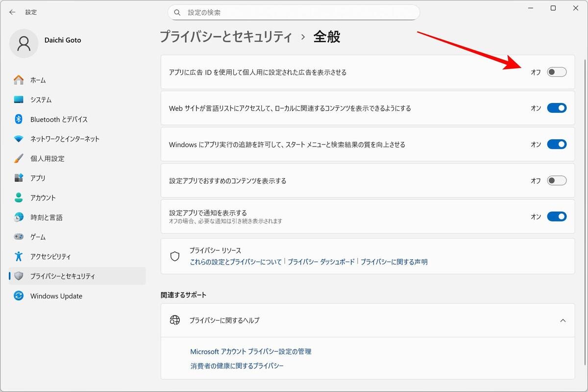Click the Accessibility figure icon
Image resolution: width=588 pixels, height=392 pixels.
(x=19, y=256)
